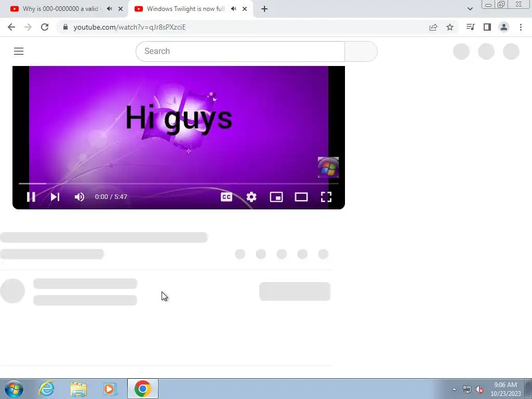The width and height of the screenshot is (532, 399).
Task: Switch to the "Why is 000-0000000 a valid" tab
Action: tap(60, 9)
